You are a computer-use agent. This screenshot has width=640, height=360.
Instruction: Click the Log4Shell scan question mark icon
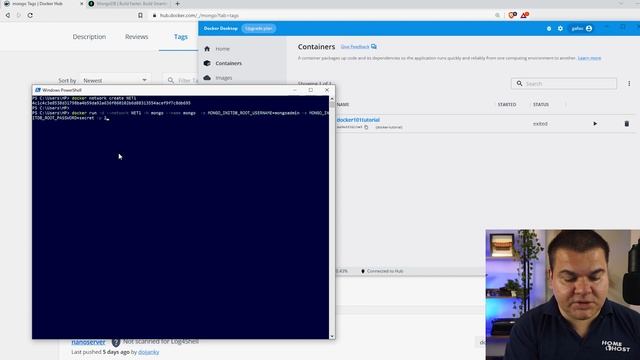coord(116,342)
